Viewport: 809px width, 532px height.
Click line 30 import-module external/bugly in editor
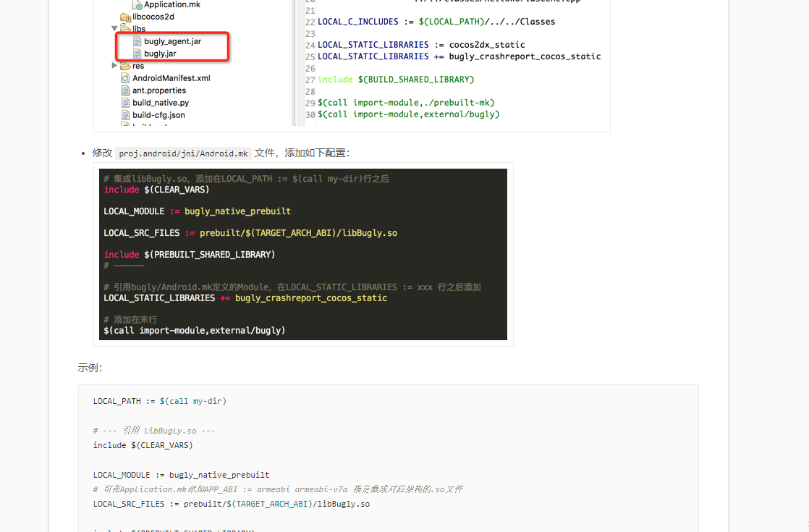[x=409, y=114]
